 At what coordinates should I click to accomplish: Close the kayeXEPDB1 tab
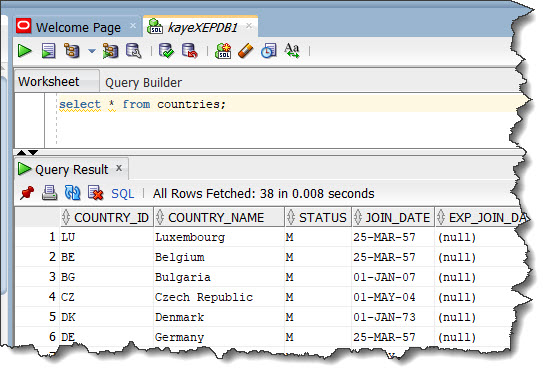tap(249, 26)
